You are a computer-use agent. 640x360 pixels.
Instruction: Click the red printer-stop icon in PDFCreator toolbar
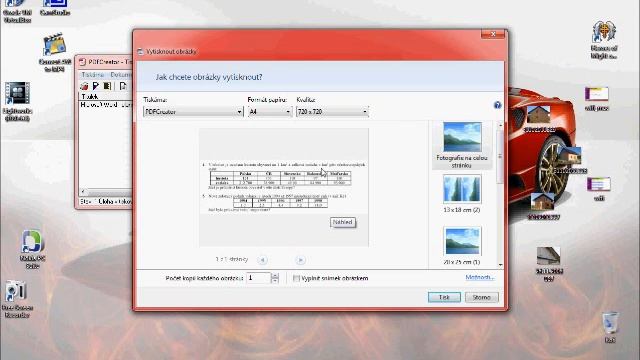point(84,86)
